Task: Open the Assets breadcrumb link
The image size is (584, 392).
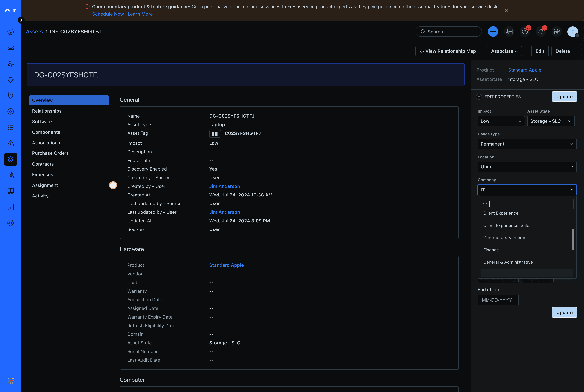Action: point(34,32)
